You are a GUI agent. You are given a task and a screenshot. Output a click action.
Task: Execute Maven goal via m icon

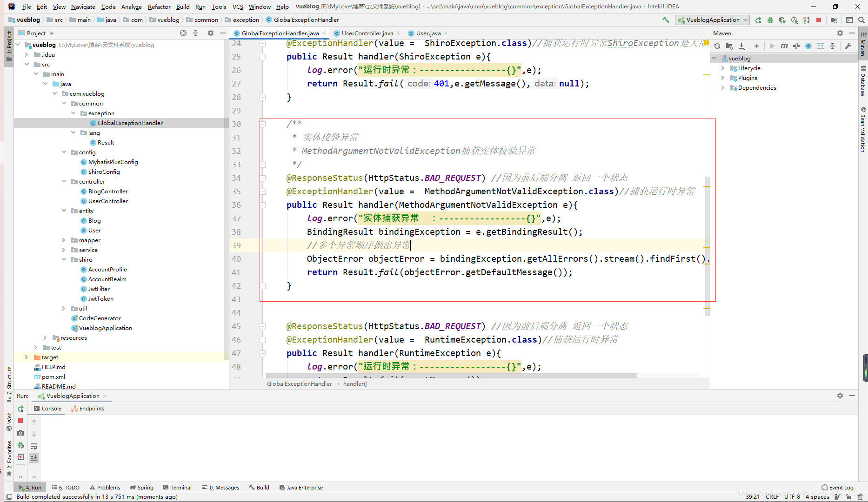click(784, 46)
